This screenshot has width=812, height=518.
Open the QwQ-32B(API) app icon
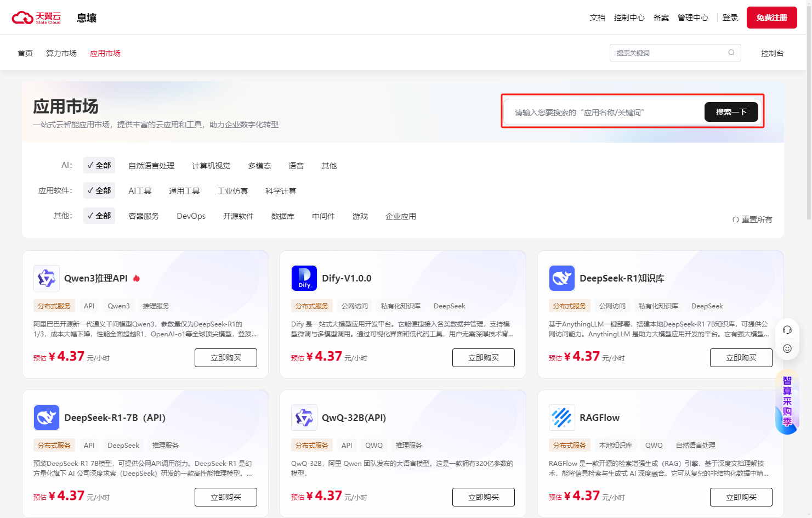click(304, 418)
